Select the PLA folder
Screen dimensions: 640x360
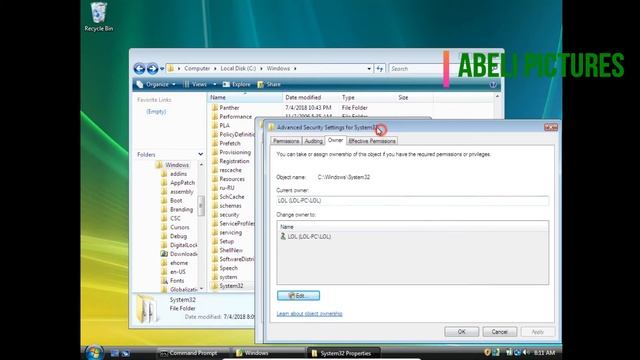(221, 126)
